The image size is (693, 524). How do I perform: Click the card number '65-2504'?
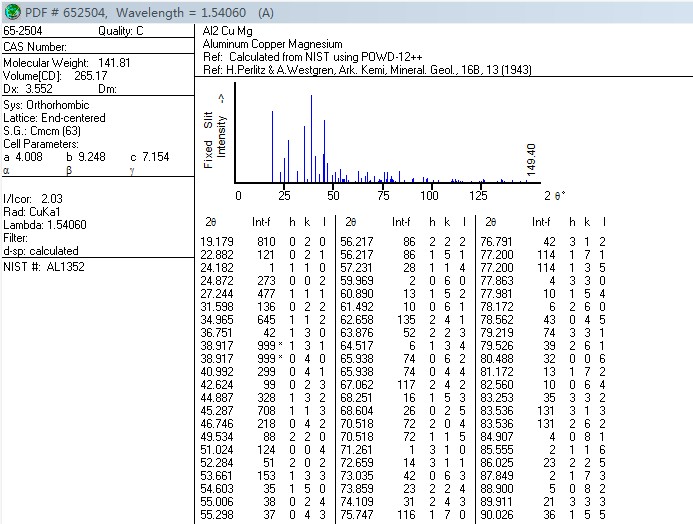[x=23, y=31]
